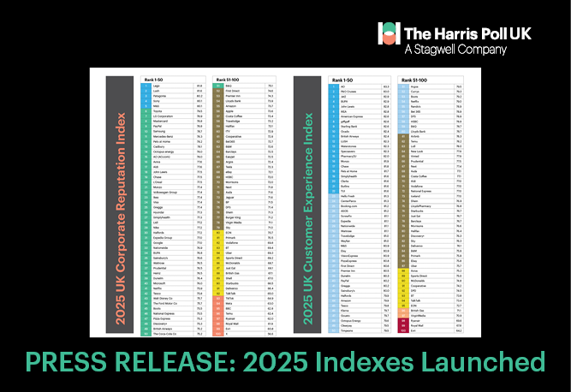Select the 'P&O Cruises' row
This screenshot has width=571, height=392.
360,92
